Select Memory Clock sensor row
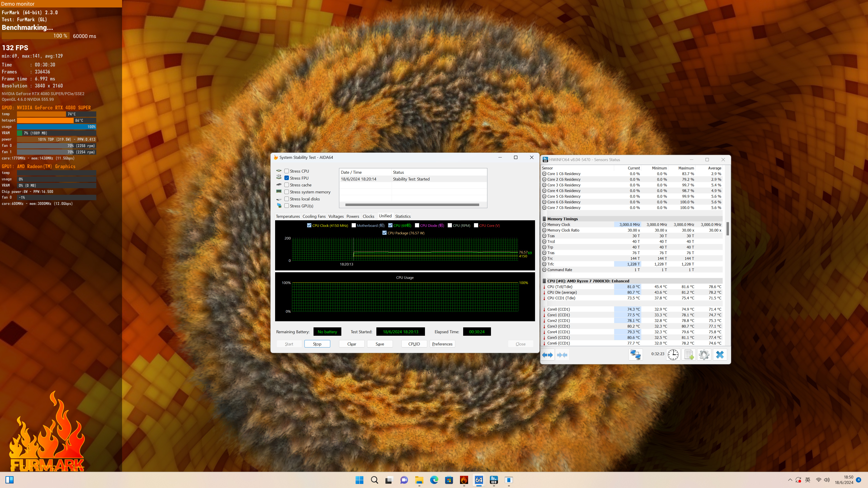868x488 pixels. (632, 225)
